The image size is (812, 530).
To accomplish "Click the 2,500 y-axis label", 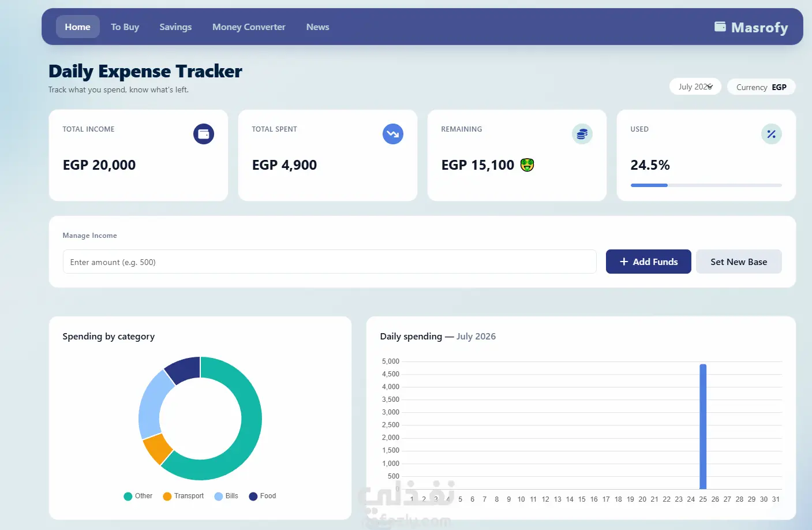I will [391, 425].
